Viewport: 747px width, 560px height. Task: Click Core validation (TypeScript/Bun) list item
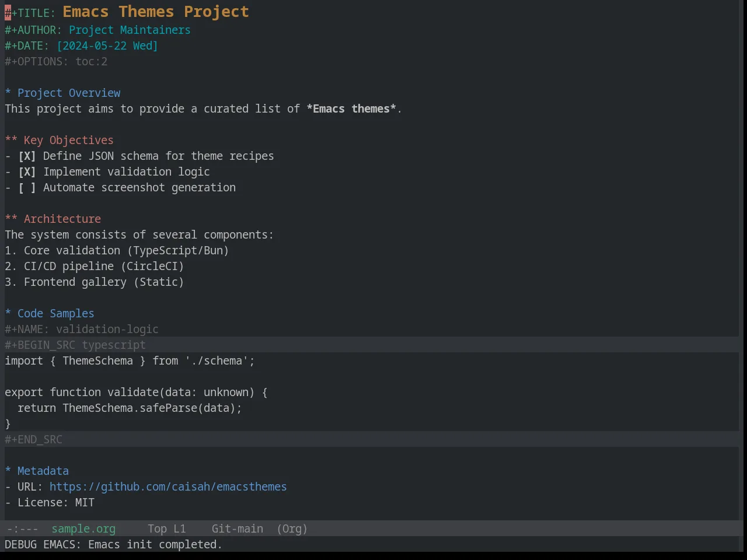click(117, 251)
